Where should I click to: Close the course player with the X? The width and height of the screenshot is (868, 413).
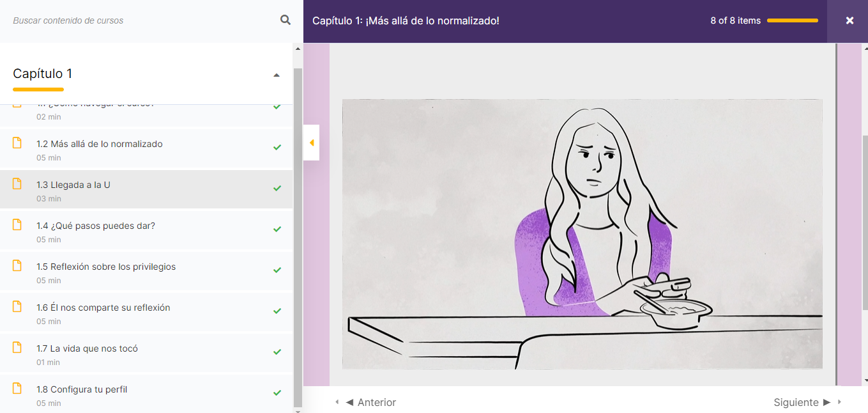click(849, 20)
